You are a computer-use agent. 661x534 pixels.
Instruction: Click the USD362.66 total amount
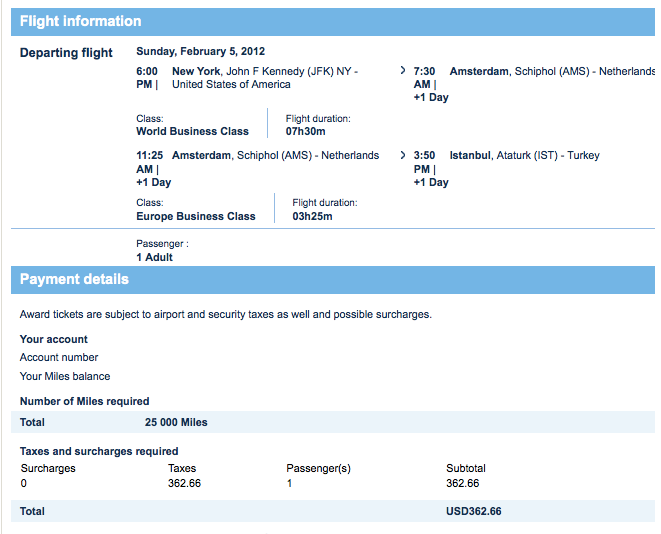tap(474, 511)
